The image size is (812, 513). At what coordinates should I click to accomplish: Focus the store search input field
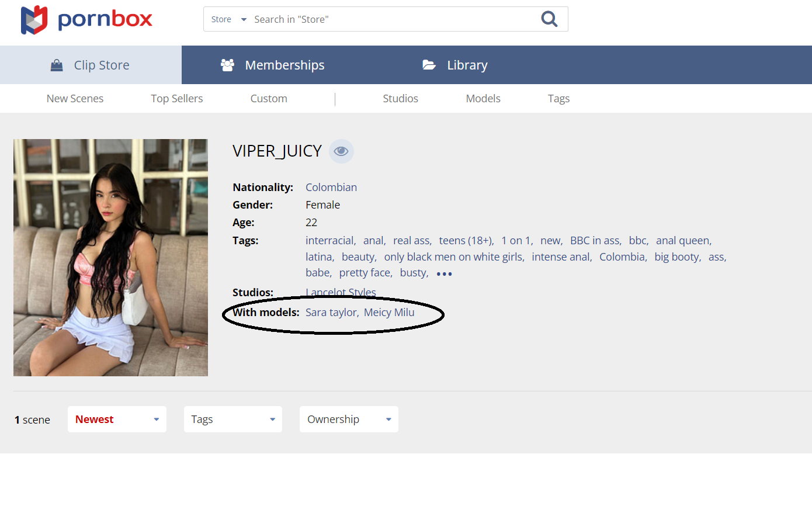click(x=391, y=19)
